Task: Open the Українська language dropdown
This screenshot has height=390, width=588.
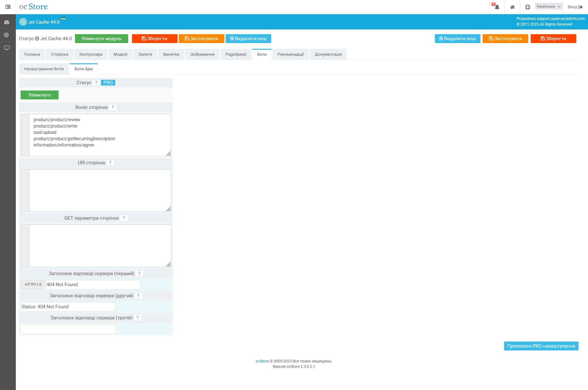Action: [548, 6]
